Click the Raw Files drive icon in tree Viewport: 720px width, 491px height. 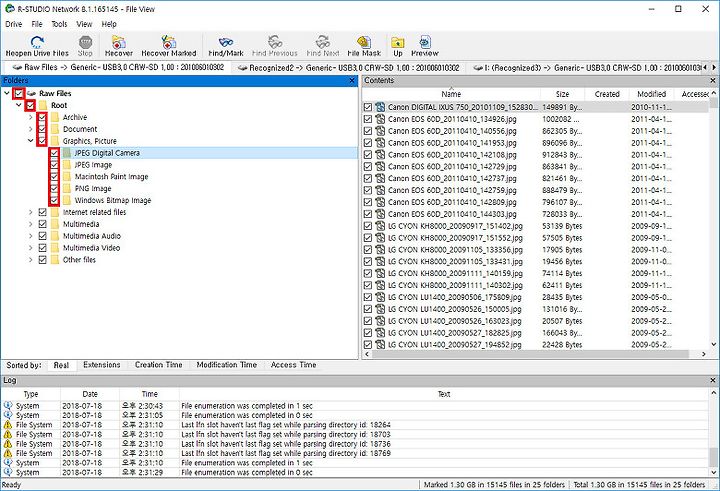(32, 93)
